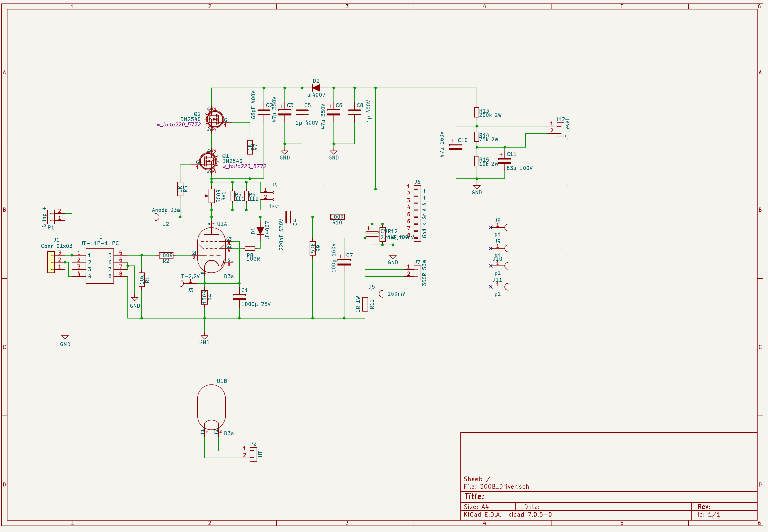
Task: Select the R10 100R resistor symbol
Action: point(337,217)
